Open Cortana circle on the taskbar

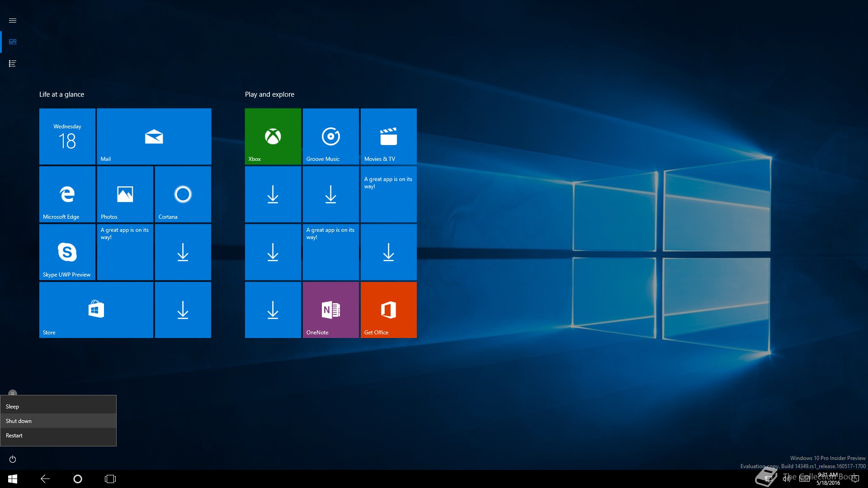pos(78,479)
